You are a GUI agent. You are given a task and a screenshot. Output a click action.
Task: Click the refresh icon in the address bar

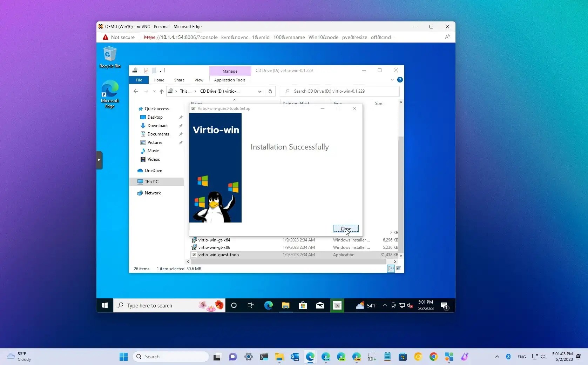tap(270, 91)
